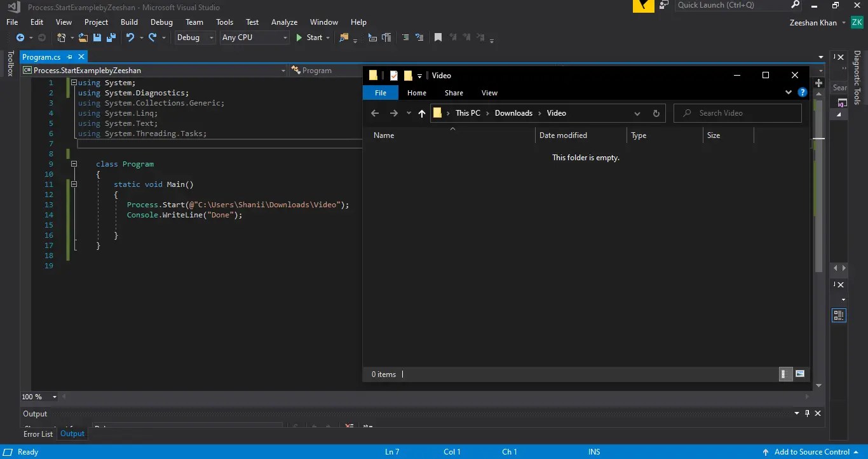
Task: Open the Debug menu in Visual Studio
Action: 161,22
